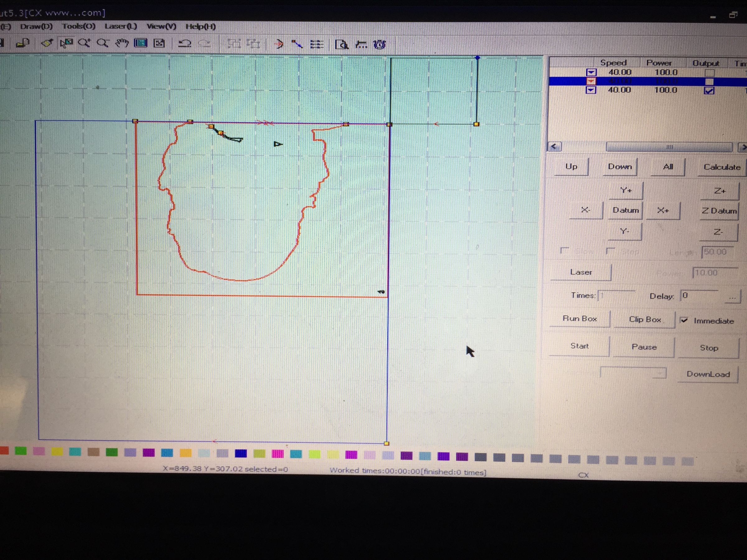Select the hand pan tool
The width and height of the screenshot is (747, 560).
click(122, 44)
